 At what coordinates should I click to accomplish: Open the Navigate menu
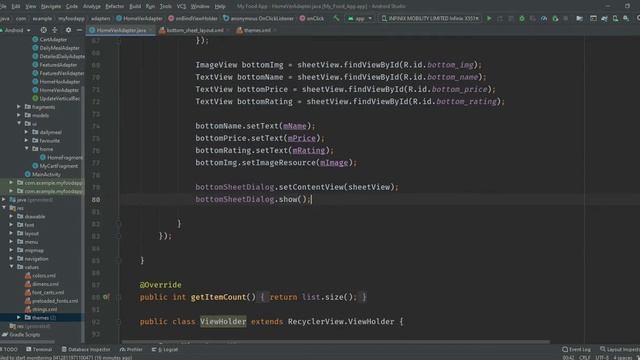[51, 6]
